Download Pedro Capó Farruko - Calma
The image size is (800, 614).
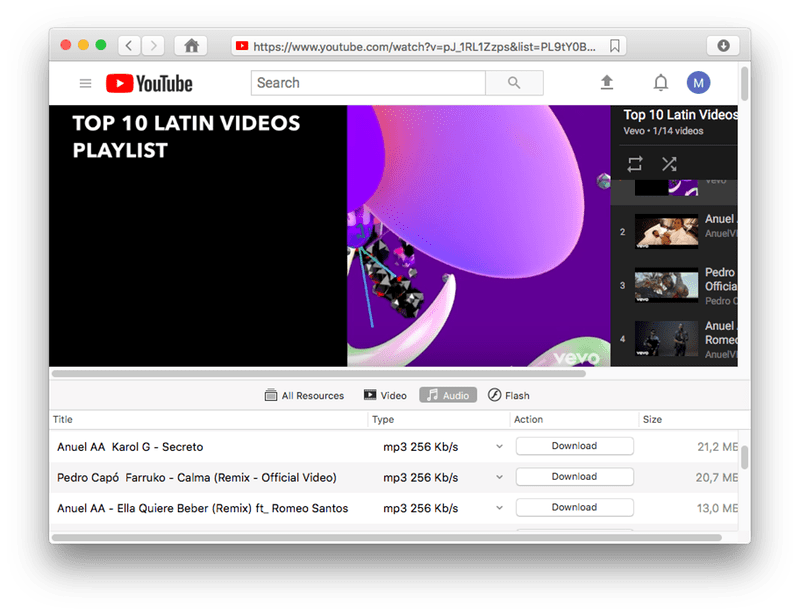coord(574,477)
